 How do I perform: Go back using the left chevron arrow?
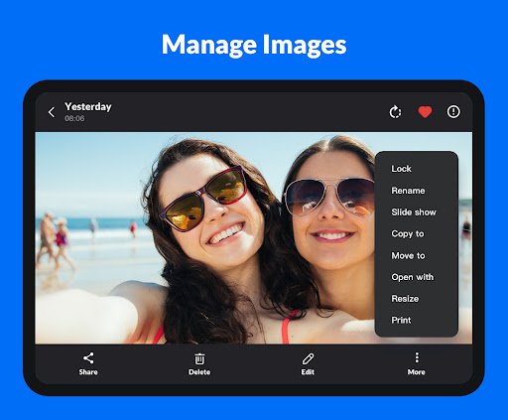pyautogui.click(x=52, y=112)
